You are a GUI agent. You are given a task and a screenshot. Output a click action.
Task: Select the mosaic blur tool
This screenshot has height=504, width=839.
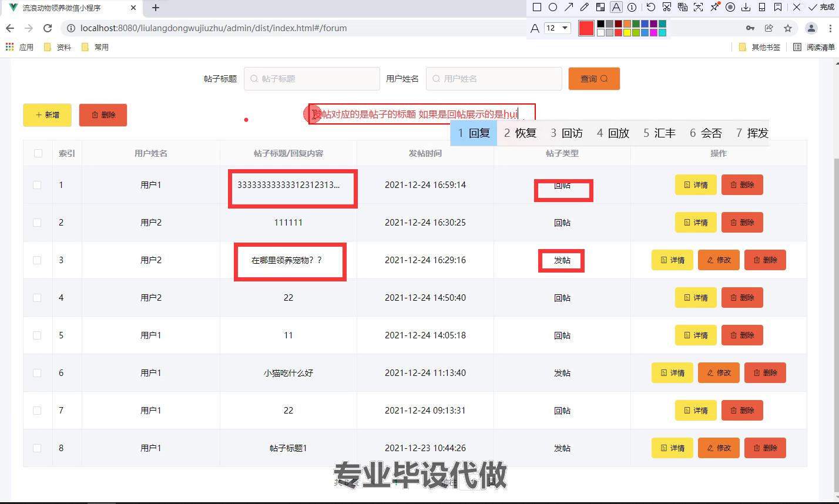(600, 7)
